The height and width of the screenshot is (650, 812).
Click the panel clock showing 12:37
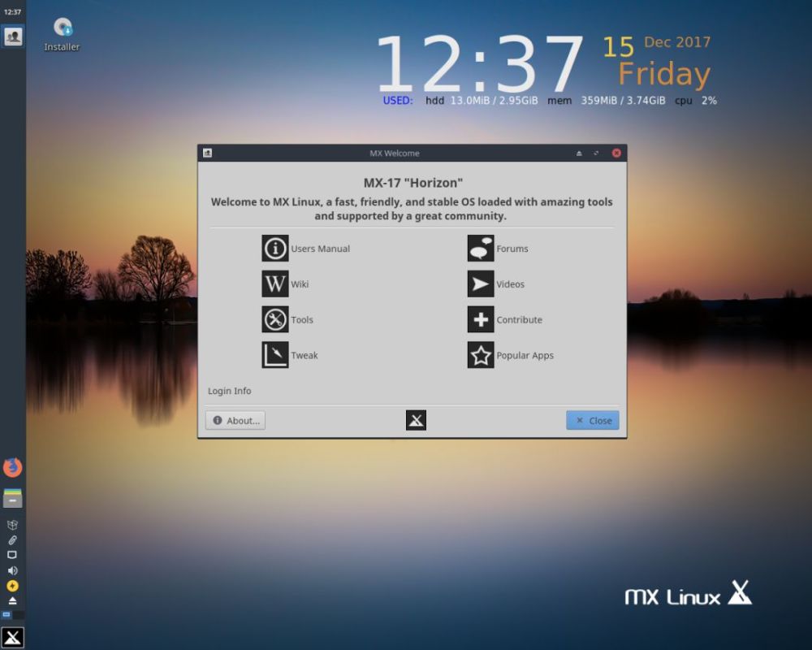pyautogui.click(x=12, y=12)
